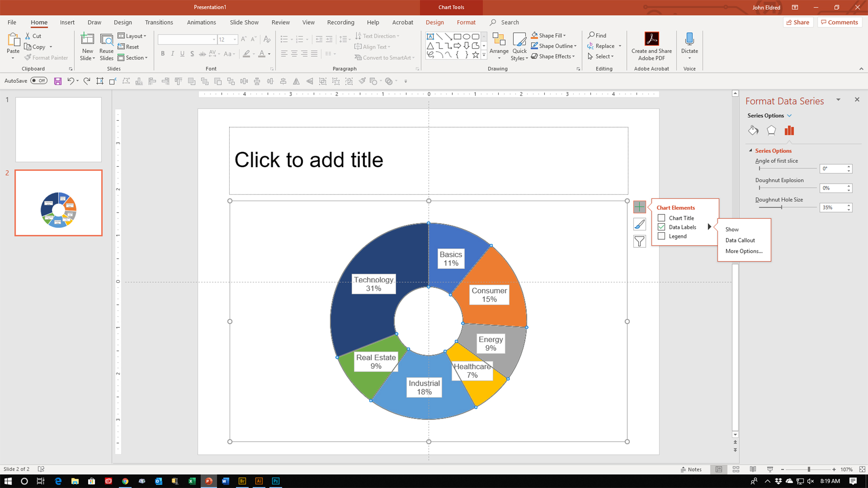Open Excel from the Windows taskbar
This screenshot has height=488, width=868.
[192, 481]
